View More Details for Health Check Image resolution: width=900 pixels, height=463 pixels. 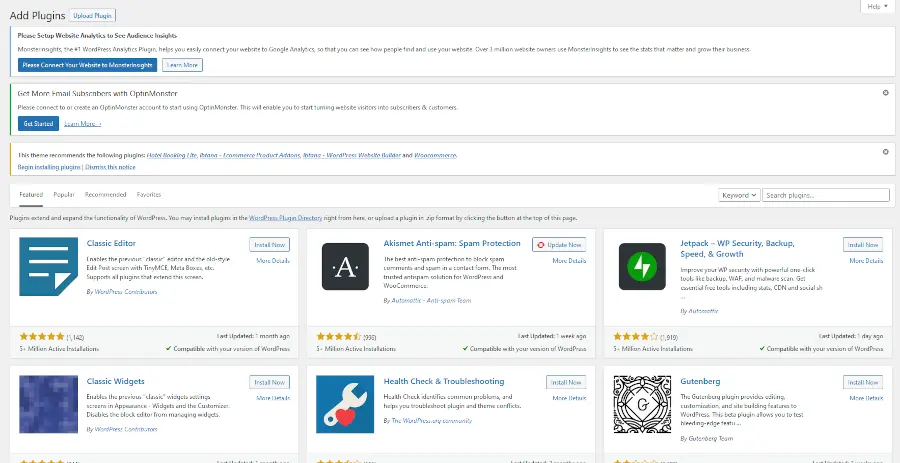pyautogui.click(x=569, y=398)
